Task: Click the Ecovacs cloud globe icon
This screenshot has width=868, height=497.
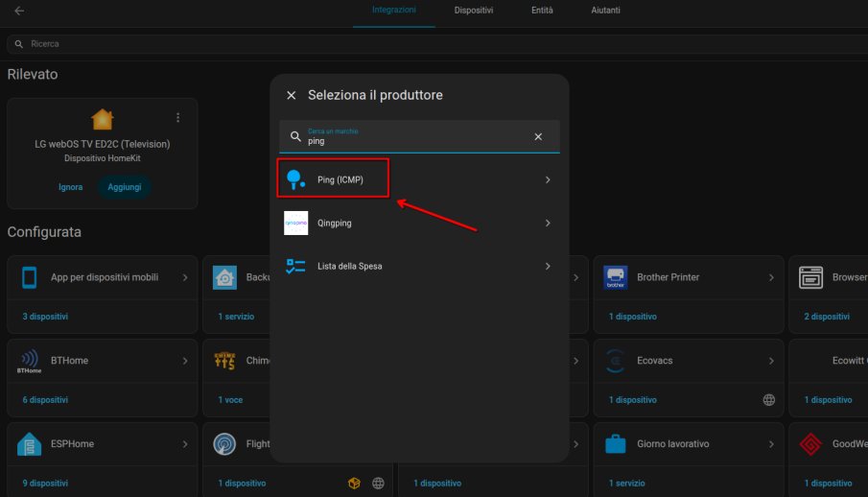Action: coord(769,399)
